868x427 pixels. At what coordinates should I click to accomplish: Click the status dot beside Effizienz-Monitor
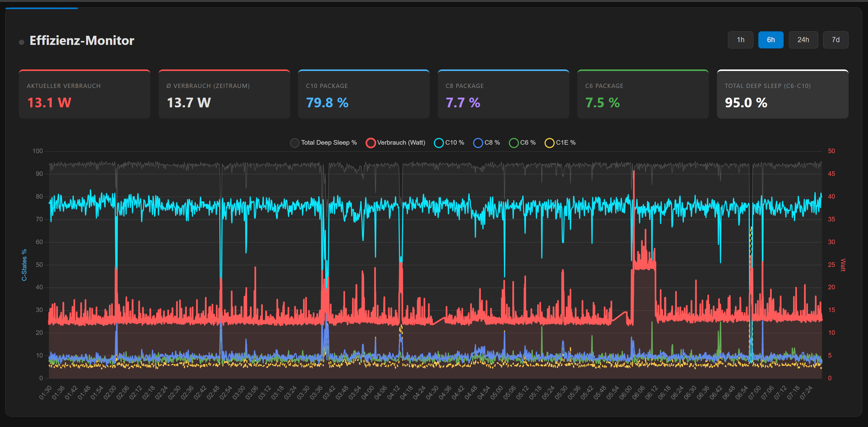(x=22, y=42)
